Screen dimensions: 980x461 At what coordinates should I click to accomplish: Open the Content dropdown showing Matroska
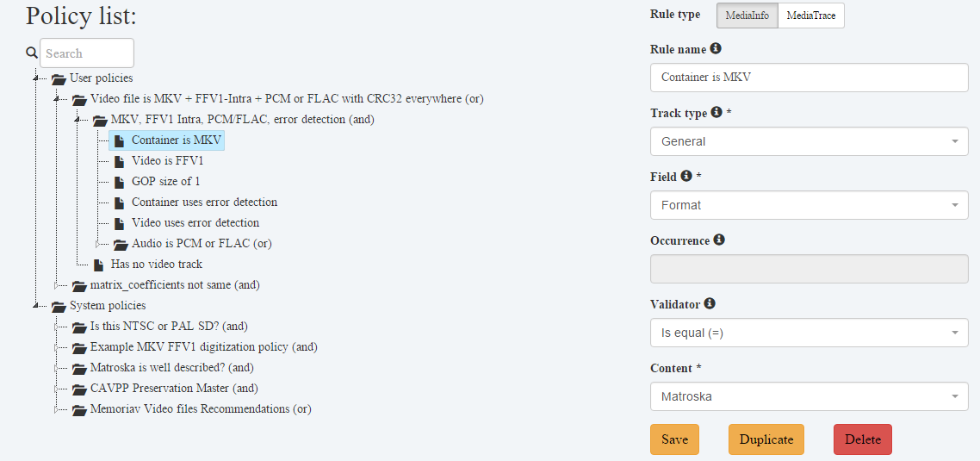point(809,396)
